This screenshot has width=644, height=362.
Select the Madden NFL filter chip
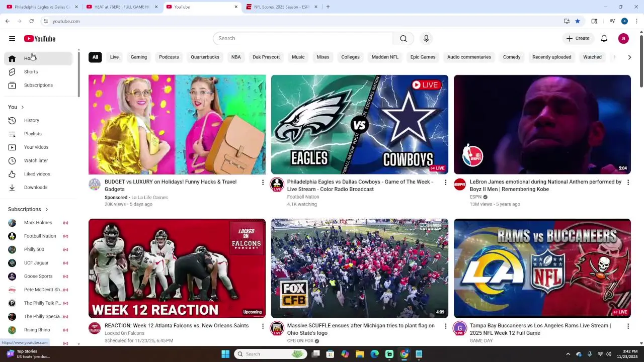pos(385,57)
